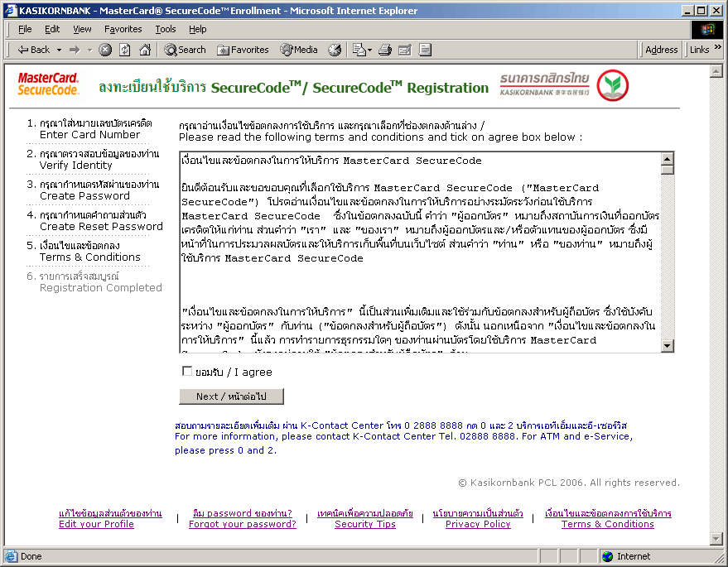Click the MasterCard SecureCode logo
The width and height of the screenshot is (728, 567).
[48, 84]
